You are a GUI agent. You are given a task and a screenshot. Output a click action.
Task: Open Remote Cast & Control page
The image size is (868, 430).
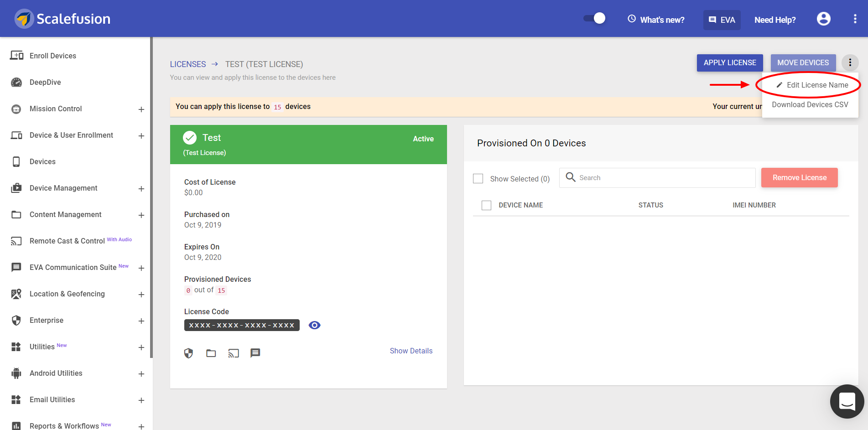pyautogui.click(x=67, y=241)
